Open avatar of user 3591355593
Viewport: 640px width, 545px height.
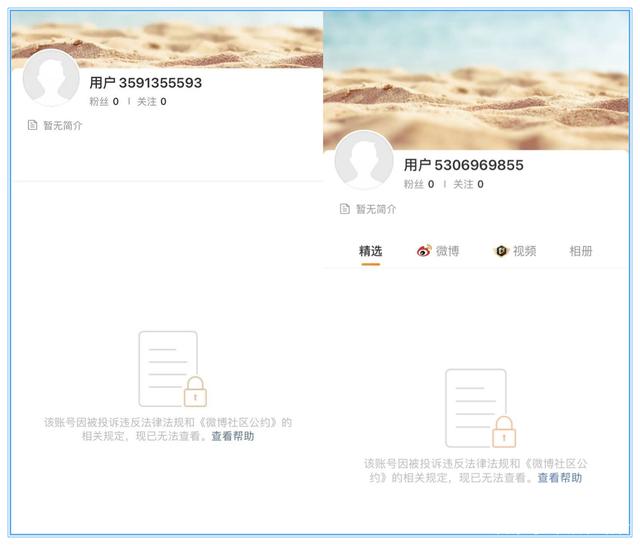51,78
